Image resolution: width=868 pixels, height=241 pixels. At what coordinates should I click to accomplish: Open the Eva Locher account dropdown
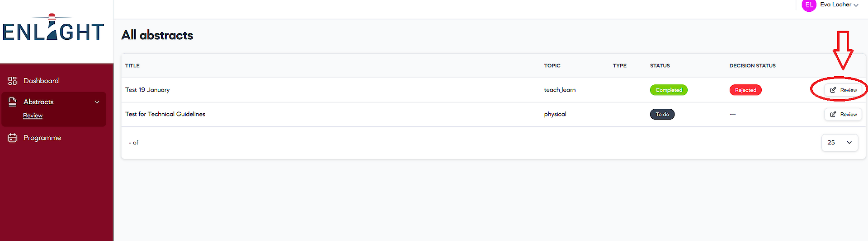point(839,5)
